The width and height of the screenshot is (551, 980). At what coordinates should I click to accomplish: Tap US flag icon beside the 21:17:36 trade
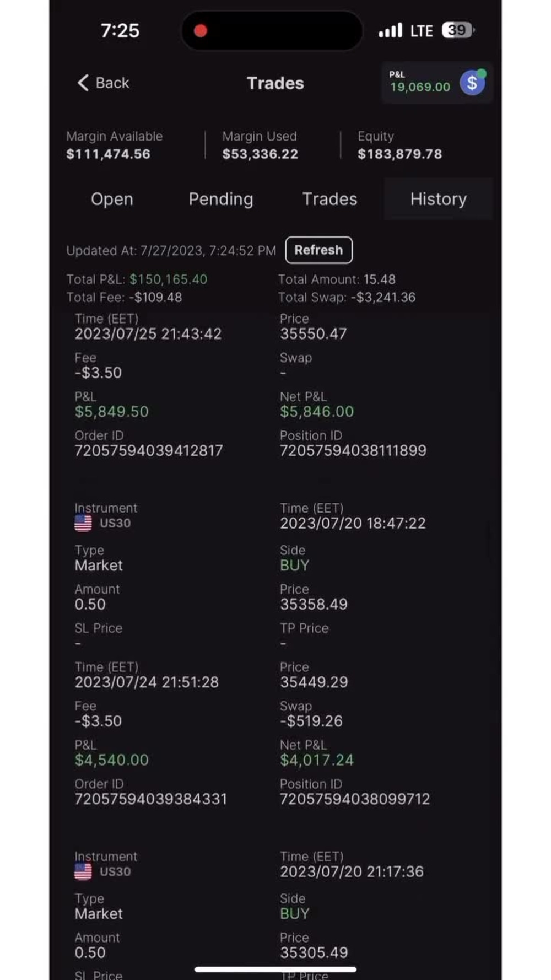(83, 871)
